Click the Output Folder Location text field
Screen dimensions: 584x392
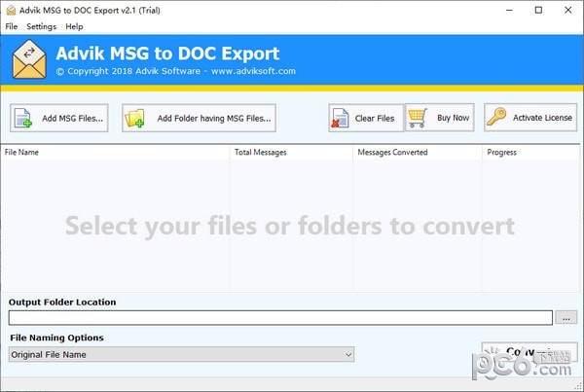(280, 317)
